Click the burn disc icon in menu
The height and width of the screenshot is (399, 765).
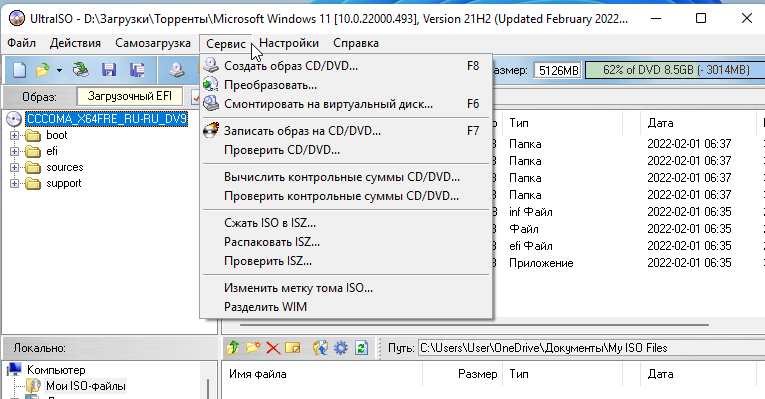[211, 131]
